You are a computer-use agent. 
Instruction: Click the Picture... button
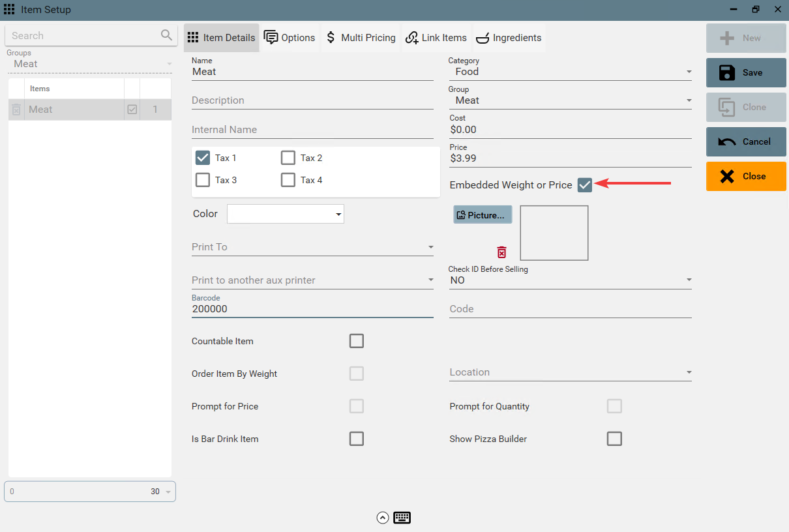(x=483, y=215)
